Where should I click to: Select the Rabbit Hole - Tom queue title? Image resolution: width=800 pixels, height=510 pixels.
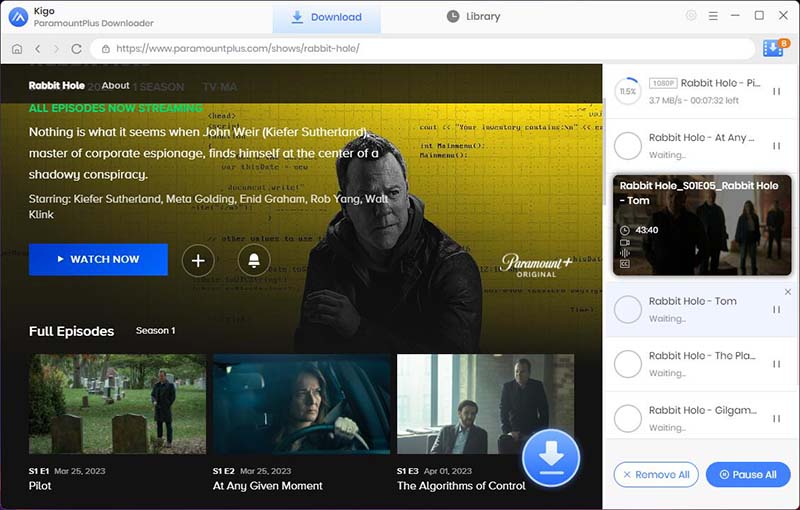pos(692,301)
